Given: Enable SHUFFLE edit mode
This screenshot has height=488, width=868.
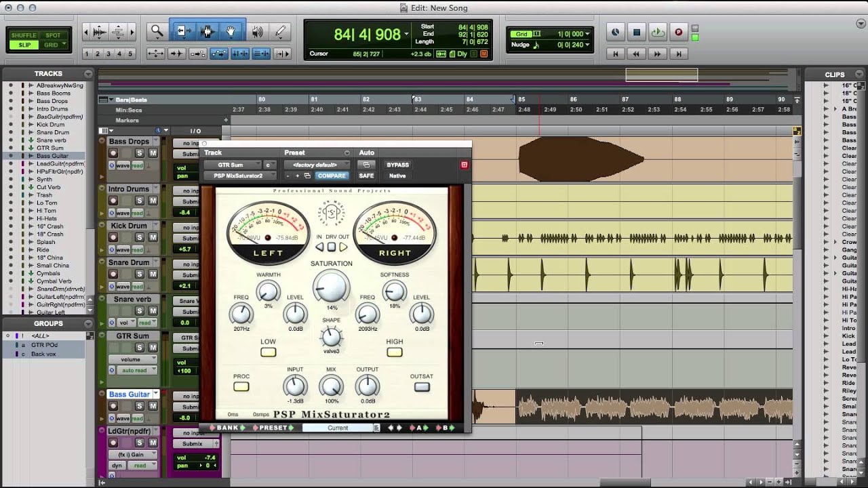Looking at the screenshot, I should click(x=24, y=35).
